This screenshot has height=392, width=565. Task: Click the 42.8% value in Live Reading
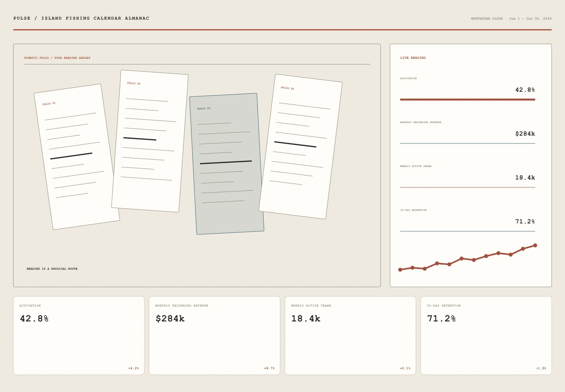(x=525, y=90)
